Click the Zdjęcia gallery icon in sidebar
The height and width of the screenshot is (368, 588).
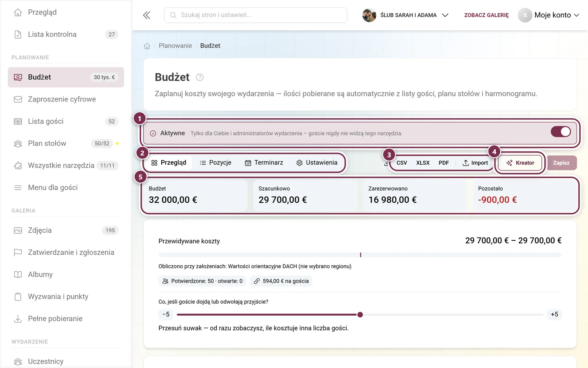[x=18, y=230]
